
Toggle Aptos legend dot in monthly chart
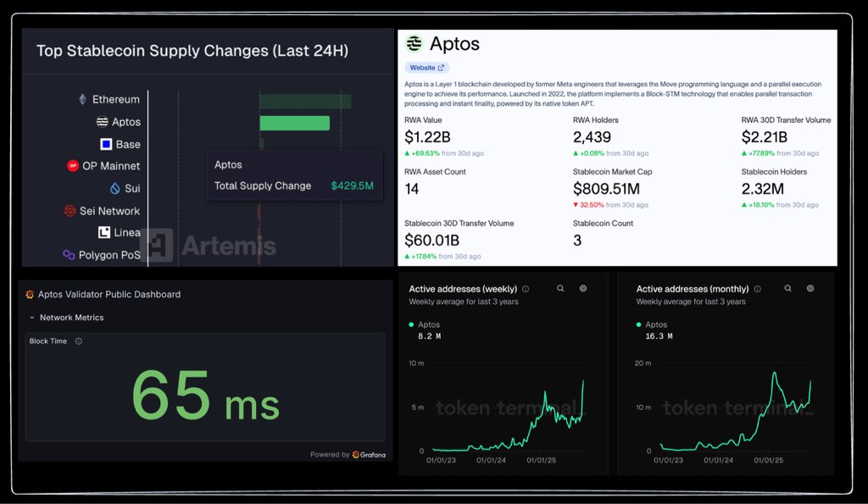coord(639,324)
